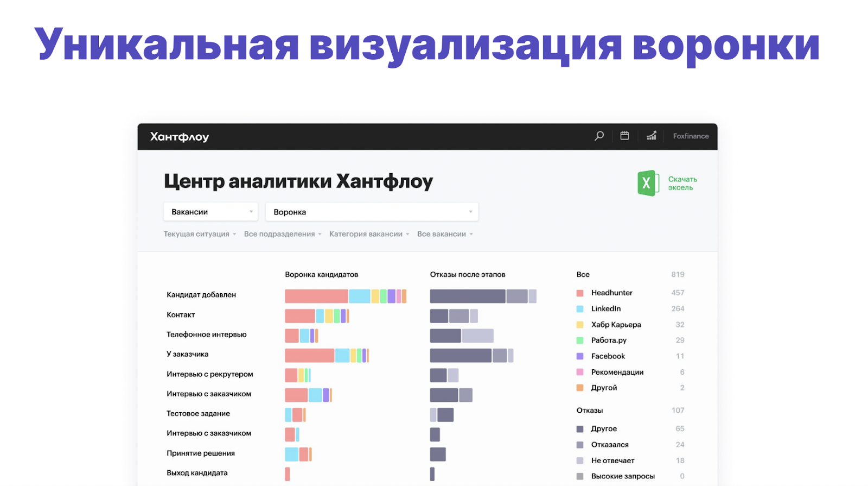868x486 pixels.
Task: Open the search magnifier icon
Action: [599, 136]
